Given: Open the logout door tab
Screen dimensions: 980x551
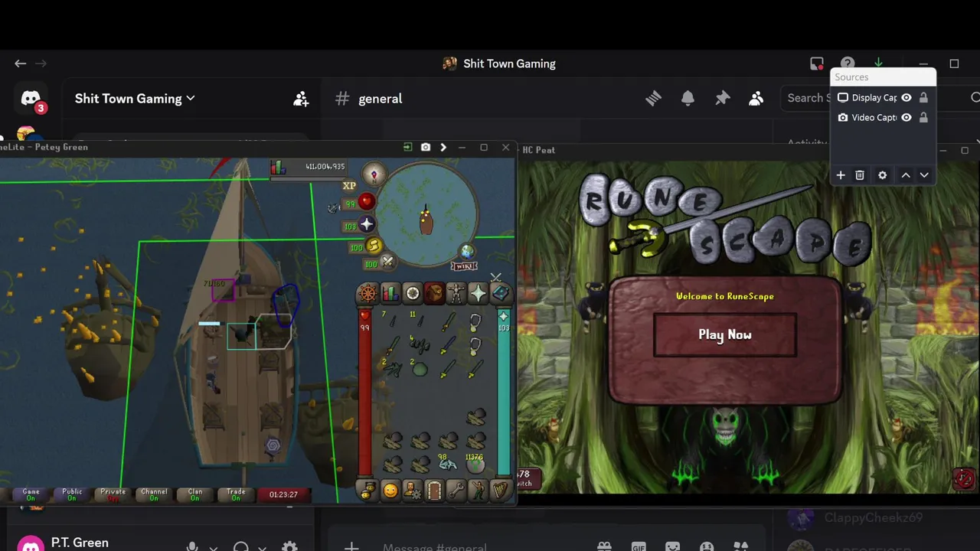Looking at the screenshot, I should pyautogui.click(x=434, y=491).
